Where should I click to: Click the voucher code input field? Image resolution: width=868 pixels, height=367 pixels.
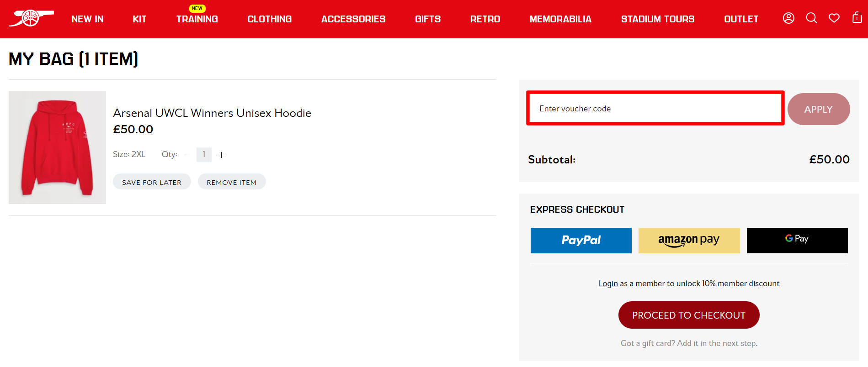(655, 108)
